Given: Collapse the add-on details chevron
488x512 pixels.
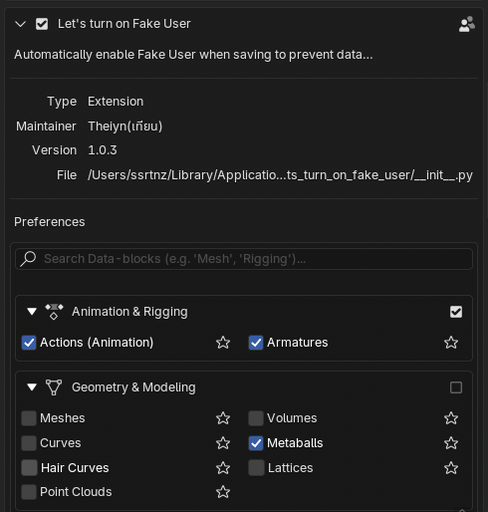Looking at the screenshot, I should pos(20,24).
